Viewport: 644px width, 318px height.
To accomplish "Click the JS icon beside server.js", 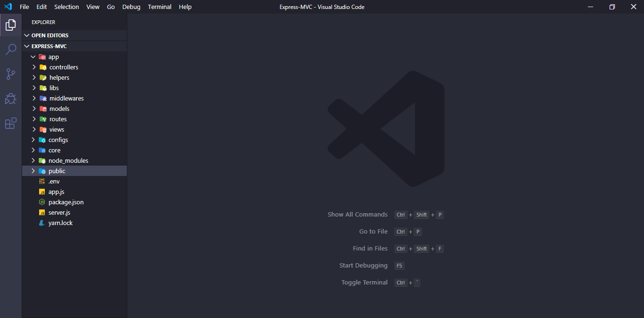I will tap(42, 212).
